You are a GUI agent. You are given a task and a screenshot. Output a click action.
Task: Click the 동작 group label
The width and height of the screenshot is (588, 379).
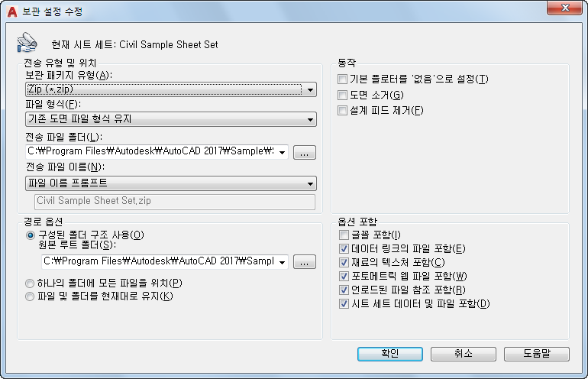[x=347, y=63]
